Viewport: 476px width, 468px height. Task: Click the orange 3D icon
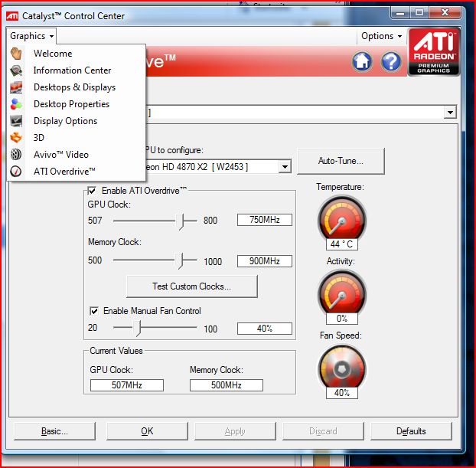click(16, 138)
